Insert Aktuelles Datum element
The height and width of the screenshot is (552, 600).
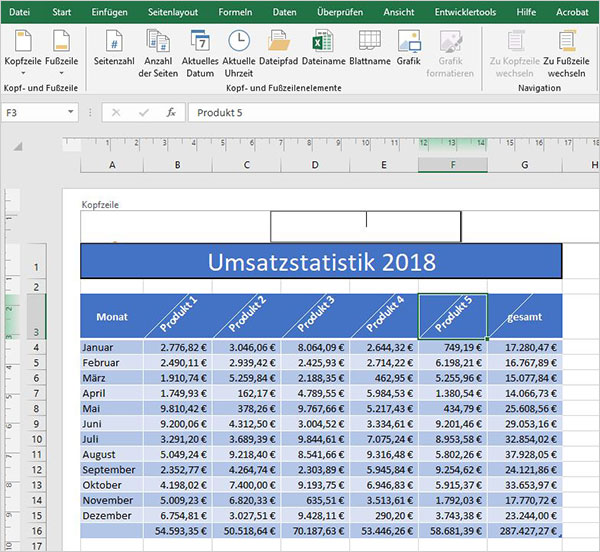click(x=200, y=53)
